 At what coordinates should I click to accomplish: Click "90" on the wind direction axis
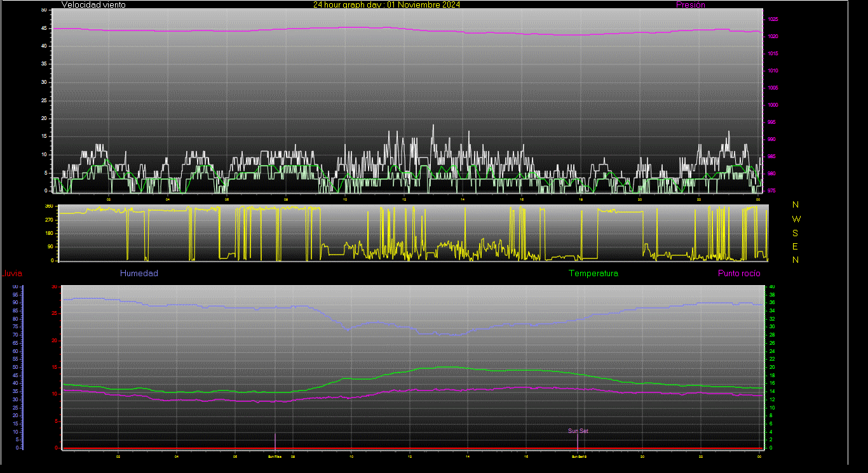coord(50,246)
